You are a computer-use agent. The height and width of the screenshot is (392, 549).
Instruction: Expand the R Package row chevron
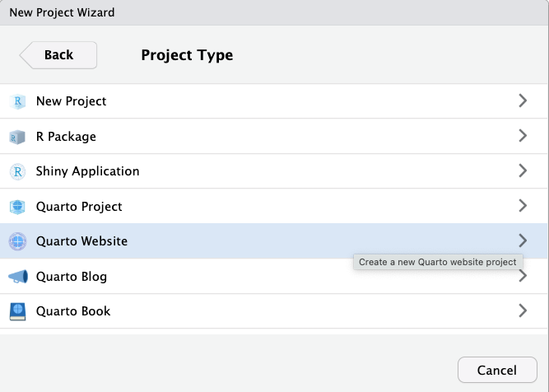coord(523,136)
